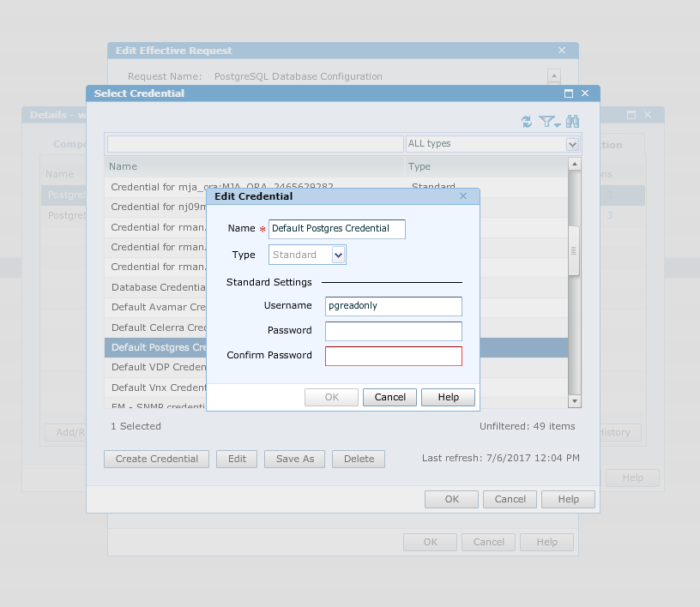
Task: Select the pgreadonly Username field
Action: pos(393,306)
